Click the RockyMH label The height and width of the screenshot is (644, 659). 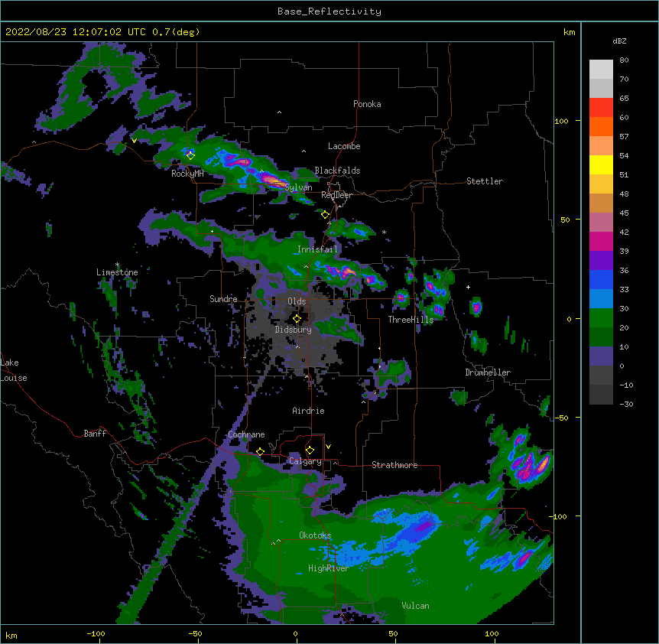coord(187,174)
